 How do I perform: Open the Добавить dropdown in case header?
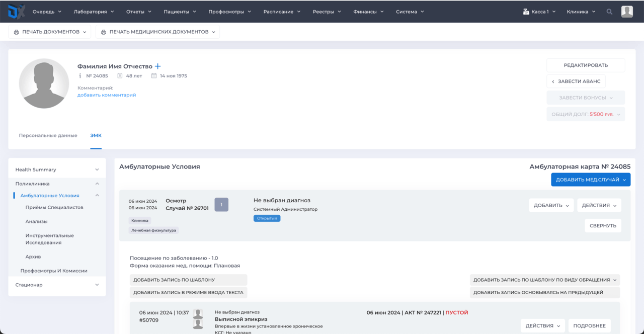(551, 205)
